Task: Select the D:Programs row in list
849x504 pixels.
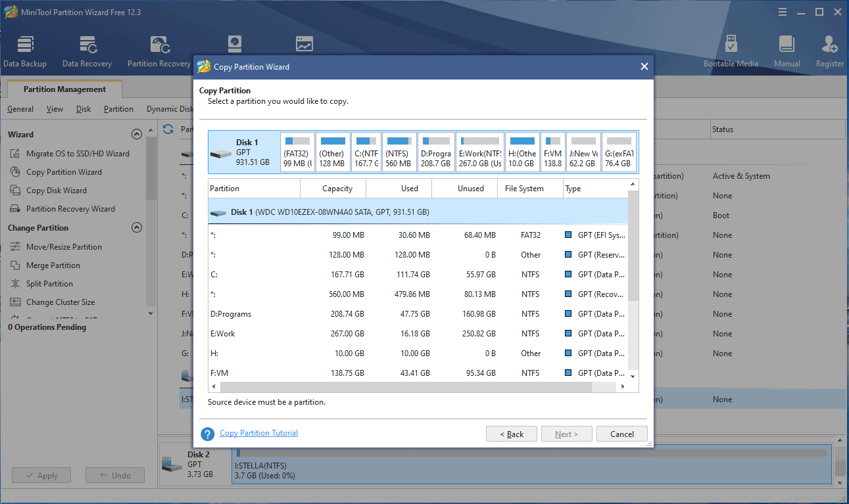Action: (418, 313)
